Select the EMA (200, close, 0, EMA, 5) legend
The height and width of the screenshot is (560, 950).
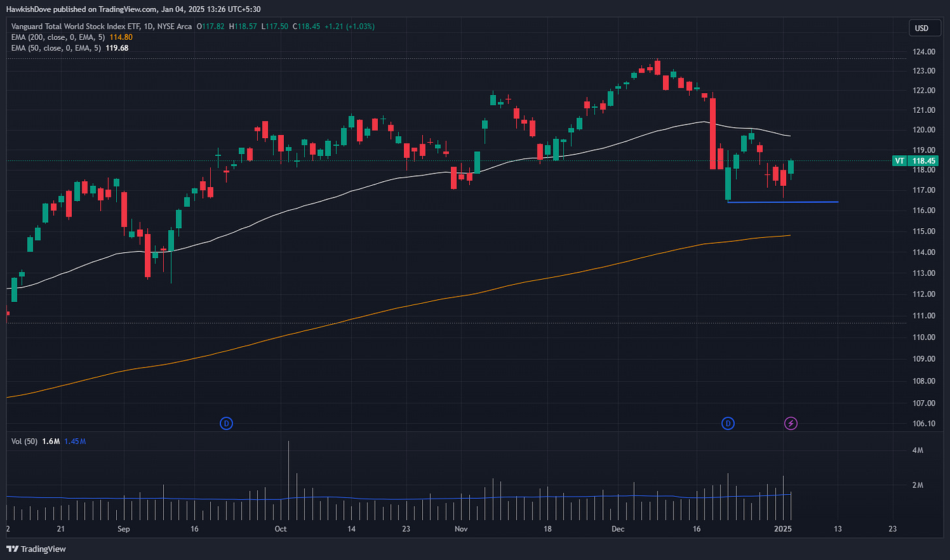tap(58, 37)
